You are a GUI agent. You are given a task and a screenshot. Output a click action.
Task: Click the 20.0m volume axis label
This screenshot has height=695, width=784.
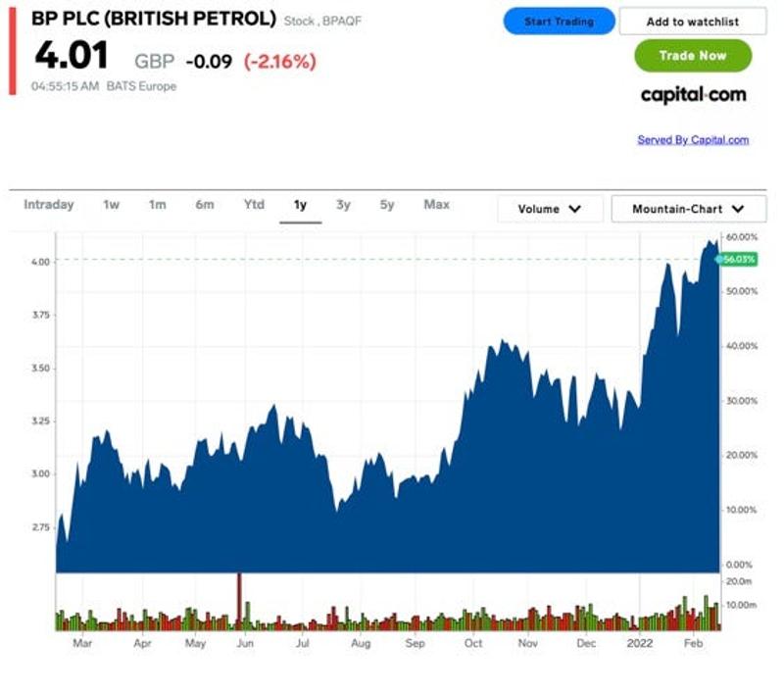pyautogui.click(x=739, y=581)
